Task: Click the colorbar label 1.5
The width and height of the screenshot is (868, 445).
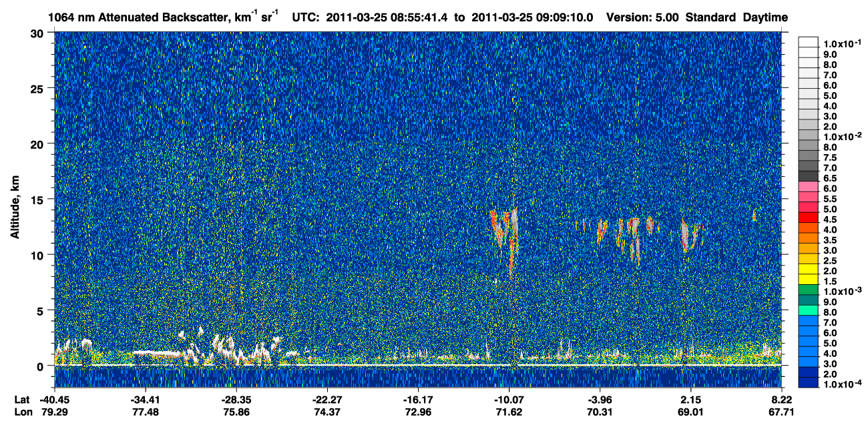Action: (830, 281)
